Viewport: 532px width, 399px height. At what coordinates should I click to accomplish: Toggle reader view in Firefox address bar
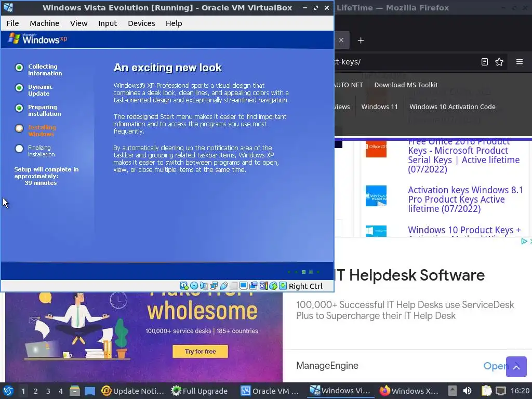pos(485,62)
